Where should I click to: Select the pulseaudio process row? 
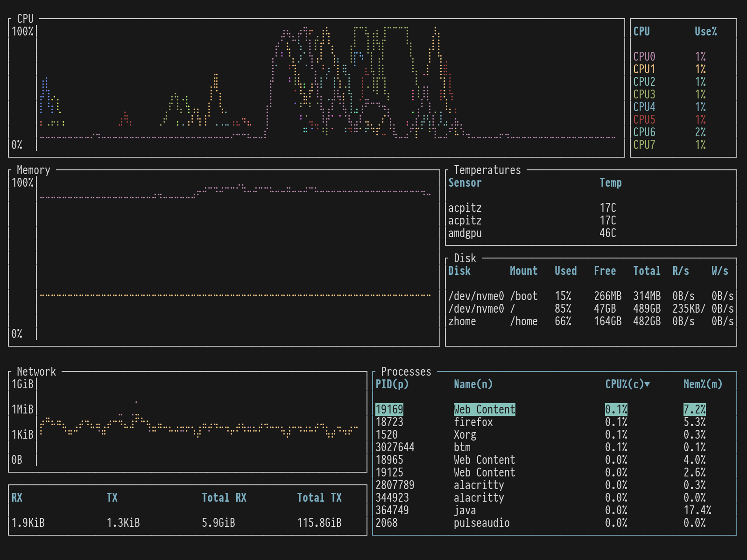click(x=555, y=523)
